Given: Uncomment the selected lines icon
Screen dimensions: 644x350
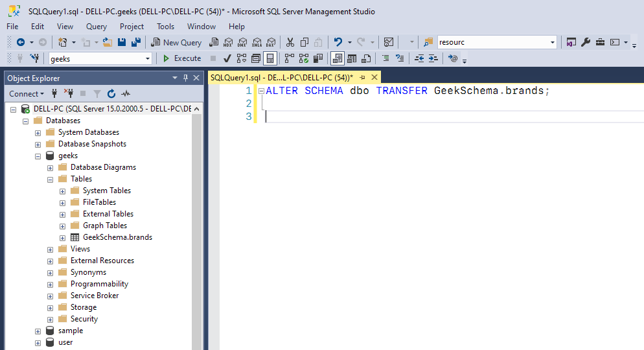Looking at the screenshot, I should pyautogui.click(x=400, y=58).
